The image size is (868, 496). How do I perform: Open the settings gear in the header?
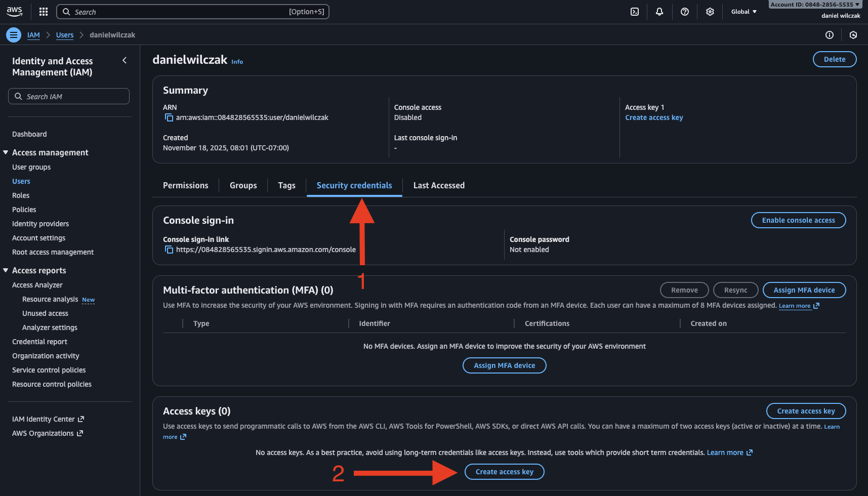tap(710, 12)
